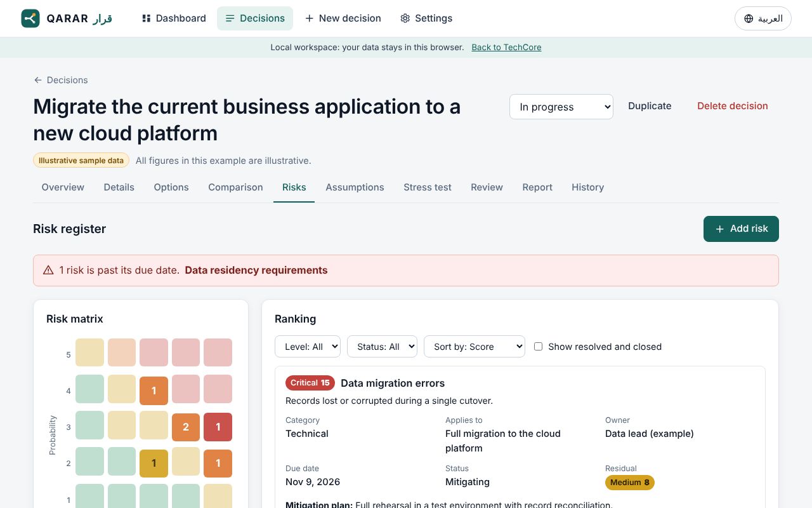Screen dimensions: 812x508
Task: Open the Report tab
Action: click(537, 187)
